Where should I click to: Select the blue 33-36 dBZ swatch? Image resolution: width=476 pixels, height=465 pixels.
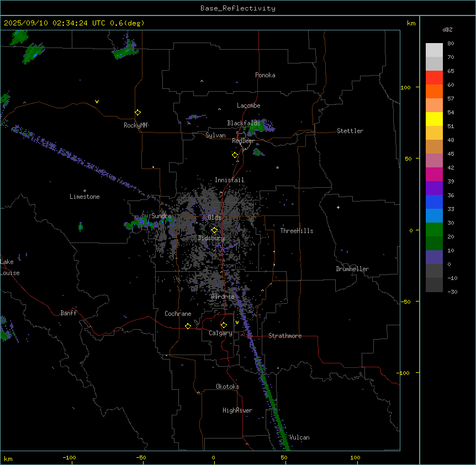pyautogui.click(x=434, y=202)
